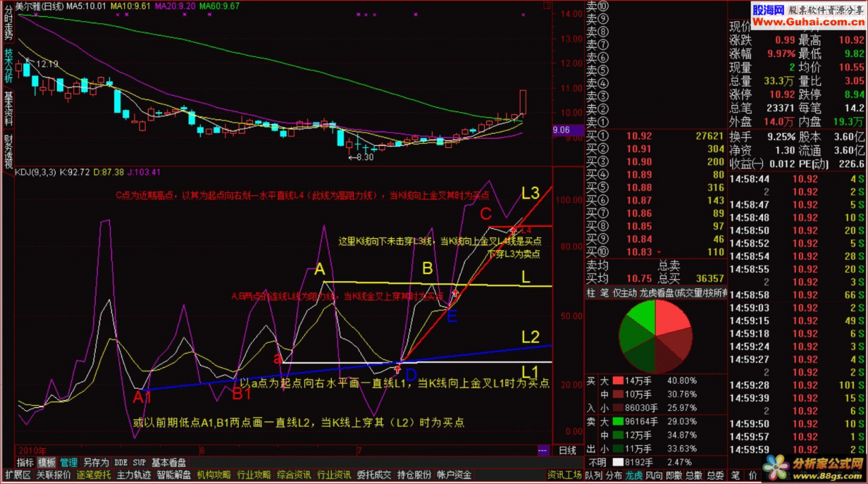The image size is (868, 484).
Task: Select the 价 tab below the tick list
Action: coord(753,475)
